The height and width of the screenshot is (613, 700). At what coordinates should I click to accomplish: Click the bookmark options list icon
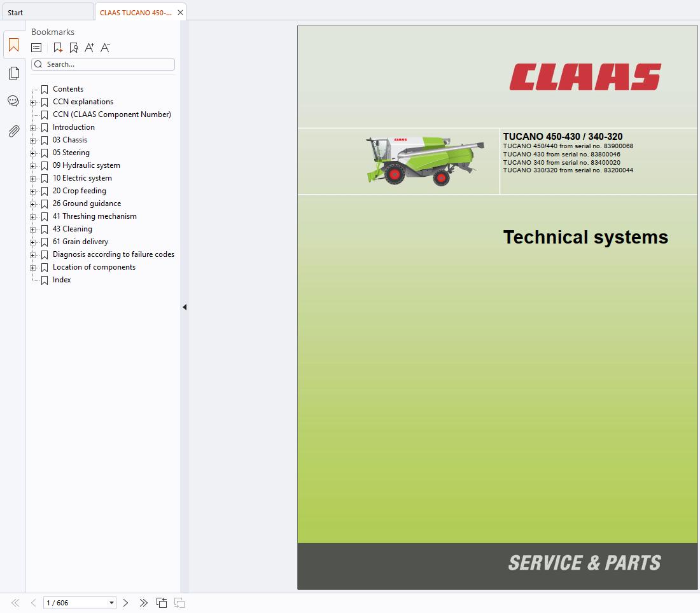pos(37,48)
